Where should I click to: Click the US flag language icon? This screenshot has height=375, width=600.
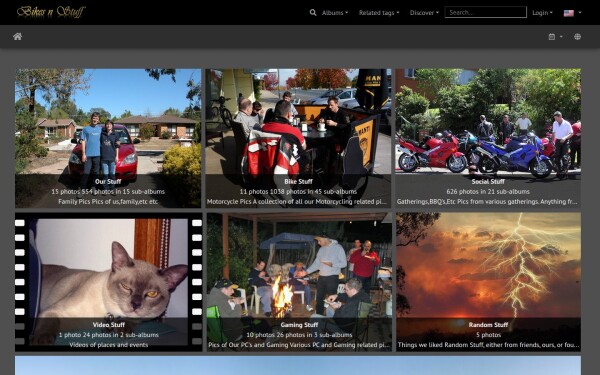(569, 13)
